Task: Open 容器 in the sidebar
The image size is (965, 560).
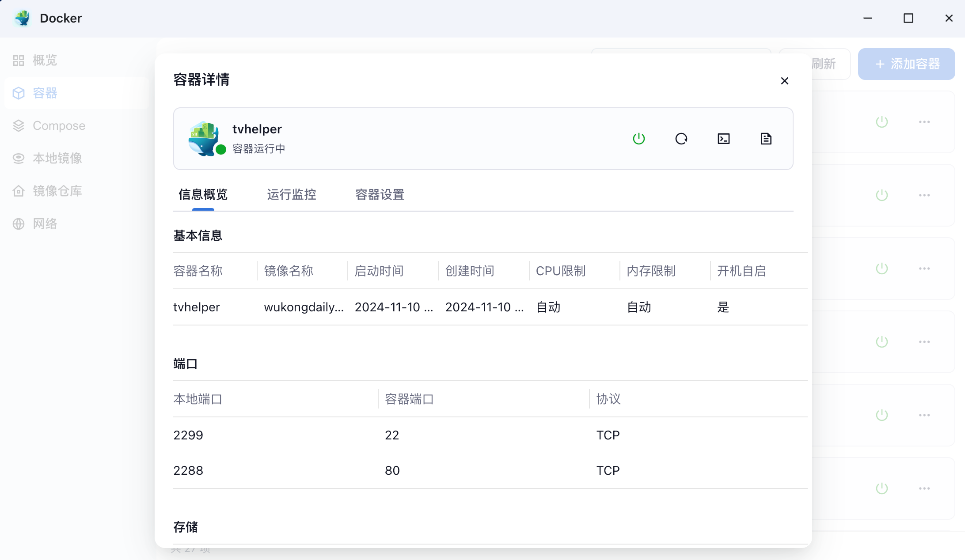Action: pyautogui.click(x=77, y=93)
